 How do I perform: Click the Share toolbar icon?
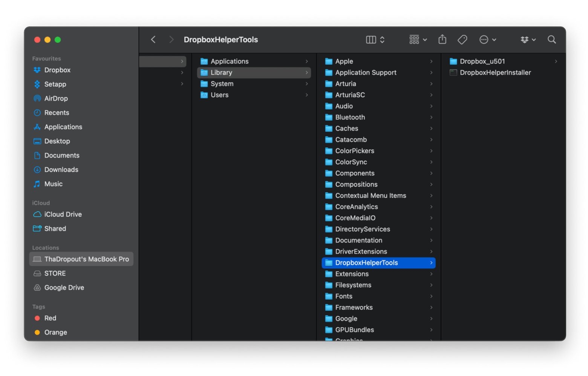(442, 40)
